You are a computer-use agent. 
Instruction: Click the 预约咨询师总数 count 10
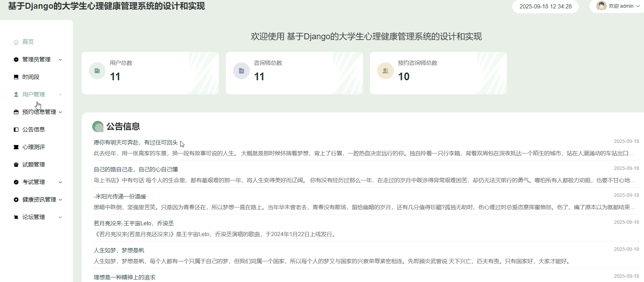click(404, 77)
